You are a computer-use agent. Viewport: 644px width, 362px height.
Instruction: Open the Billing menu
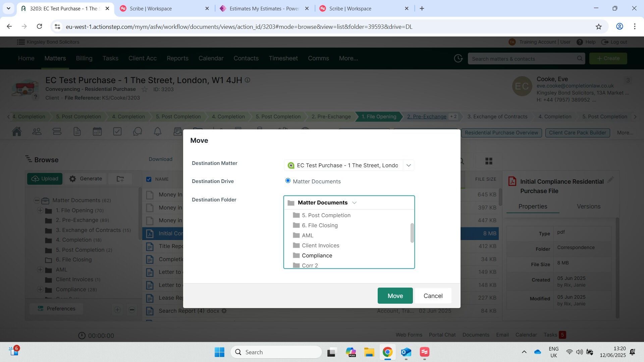(84, 58)
